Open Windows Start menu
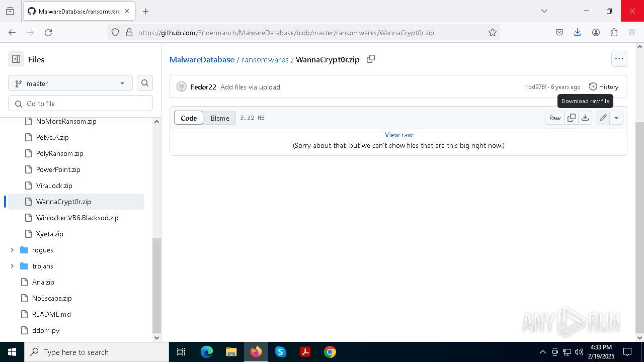Screen dimensions: 644x362 [x=12, y=352]
